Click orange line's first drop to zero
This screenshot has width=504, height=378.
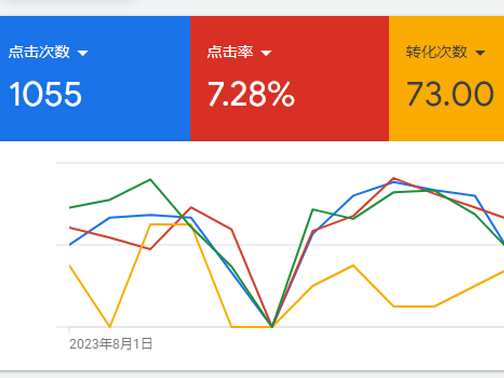coord(110,327)
